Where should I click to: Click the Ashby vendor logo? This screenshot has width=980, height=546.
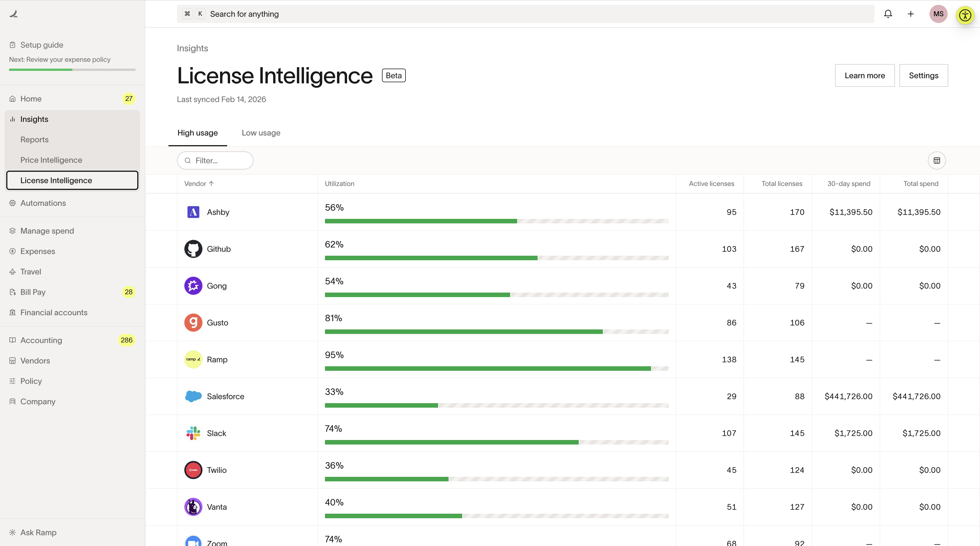point(193,212)
